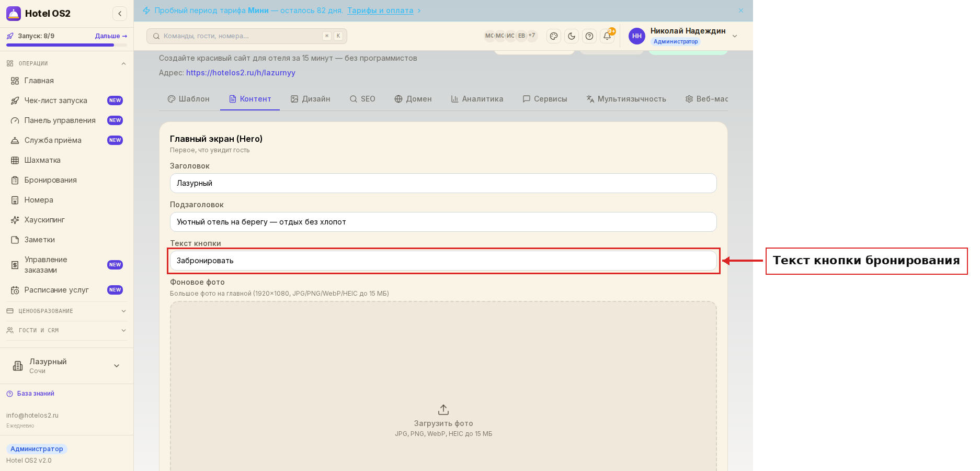The height and width of the screenshot is (471, 980).
Task: Collapse the ОПЕРАЦИИ section
Action: (66, 63)
